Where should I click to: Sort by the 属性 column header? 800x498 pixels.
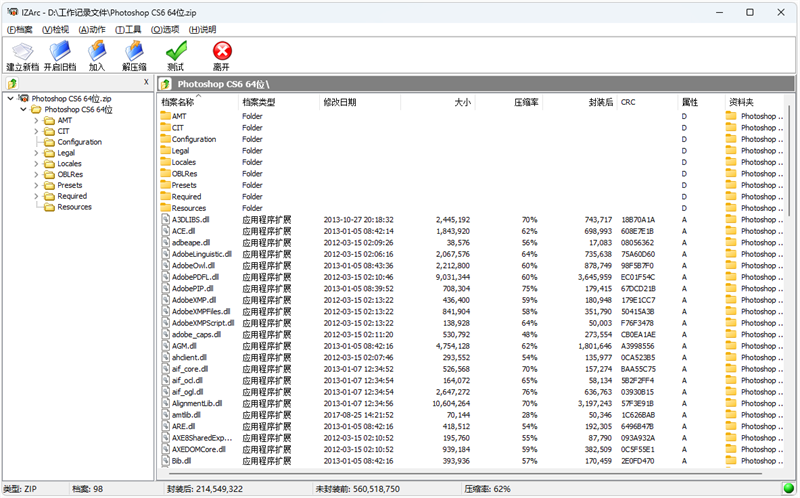pyautogui.click(x=701, y=102)
